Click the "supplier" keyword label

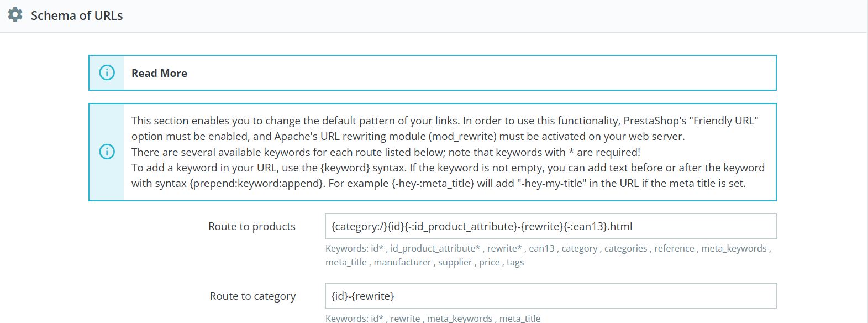pos(454,262)
